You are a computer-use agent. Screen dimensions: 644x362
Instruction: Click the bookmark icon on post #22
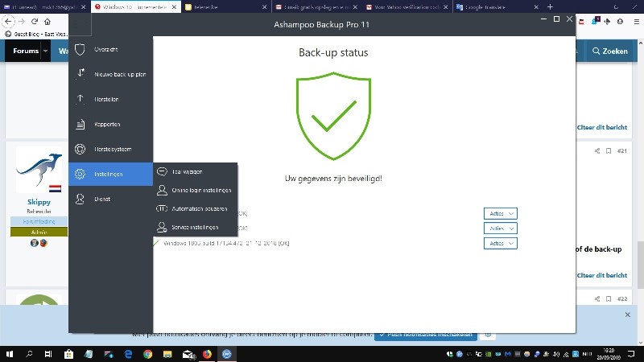tap(609, 298)
